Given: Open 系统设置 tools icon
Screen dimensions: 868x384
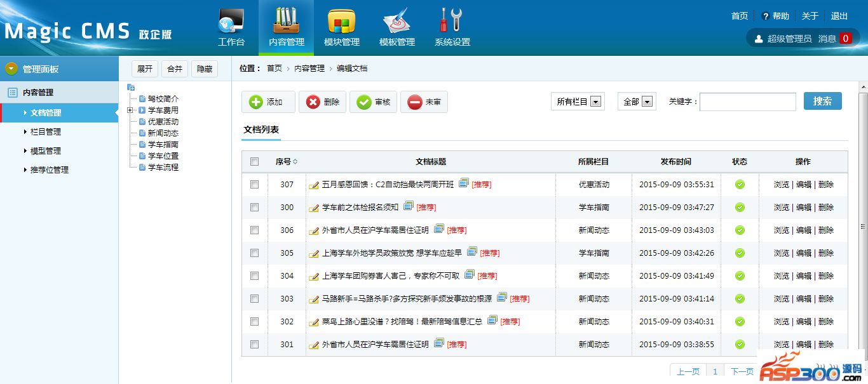Looking at the screenshot, I should (x=452, y=22).
